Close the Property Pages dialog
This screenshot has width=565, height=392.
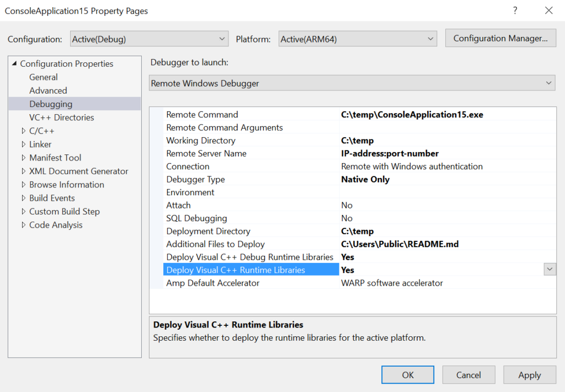coord(548,10)
